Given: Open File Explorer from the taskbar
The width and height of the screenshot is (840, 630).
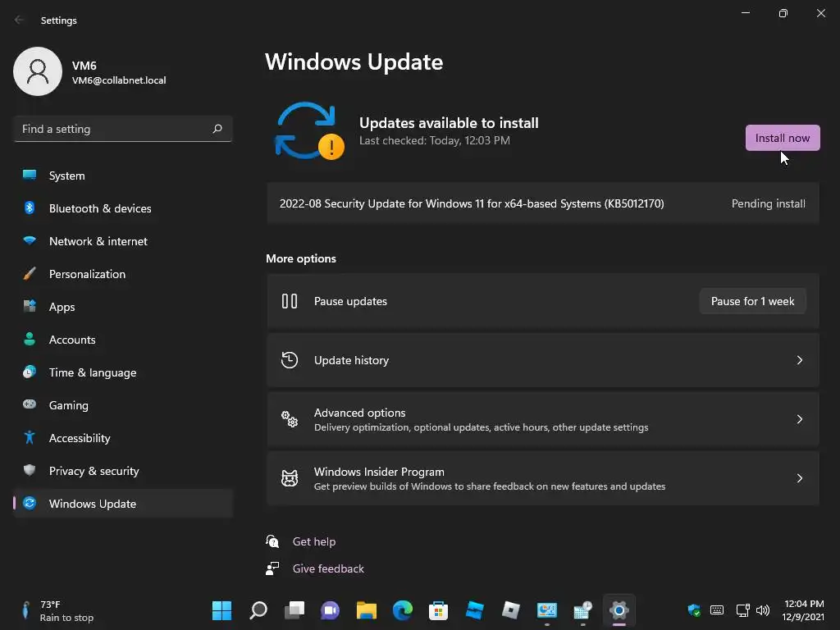Looking at the screenshot, I should [367, 610].
